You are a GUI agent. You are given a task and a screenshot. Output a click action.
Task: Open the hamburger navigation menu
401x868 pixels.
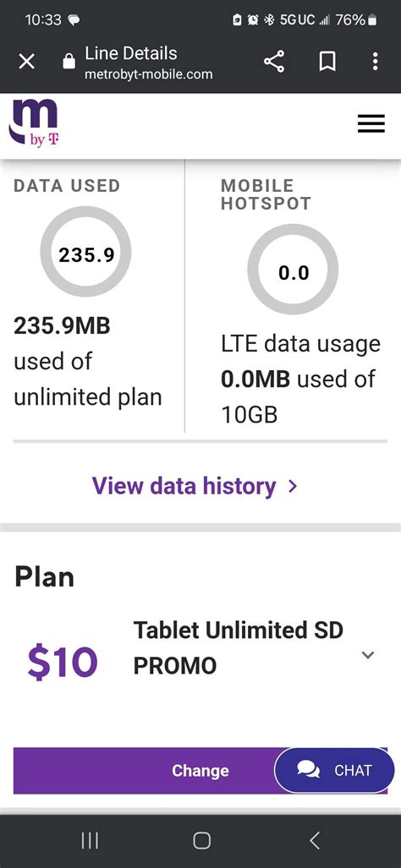371,123
